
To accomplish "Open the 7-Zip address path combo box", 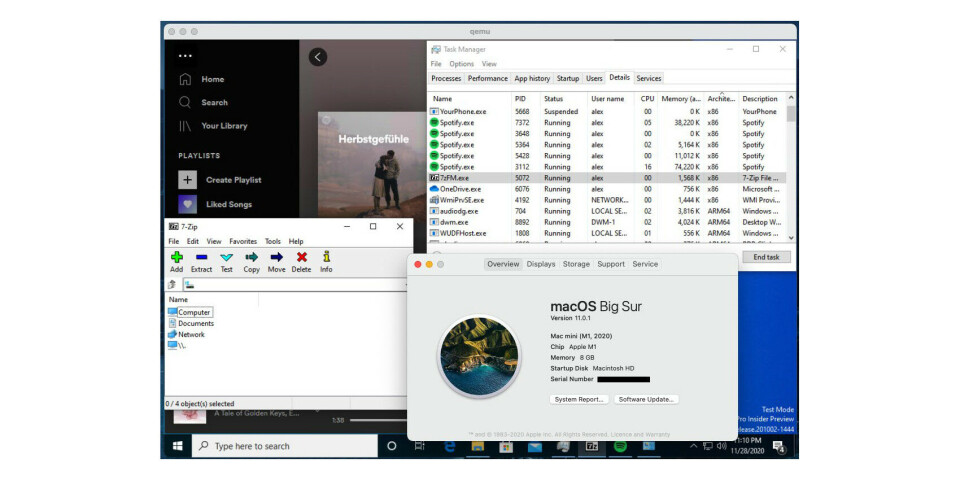I will pyautogui.click(x=295, y=285).
